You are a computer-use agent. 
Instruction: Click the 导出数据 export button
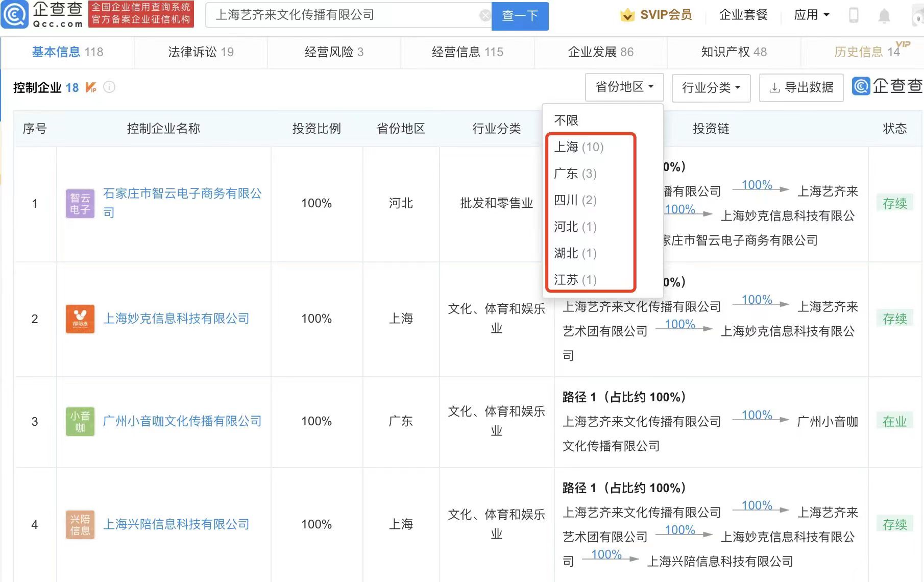click(801, 88)
